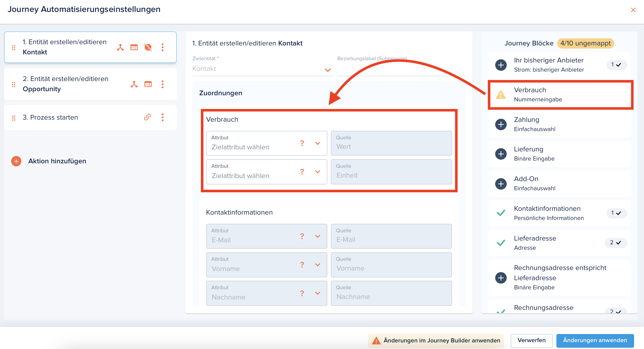Select action 2 Entität erstellen/editieren Opportunity
644x349 pixels.
click(90, 84)
